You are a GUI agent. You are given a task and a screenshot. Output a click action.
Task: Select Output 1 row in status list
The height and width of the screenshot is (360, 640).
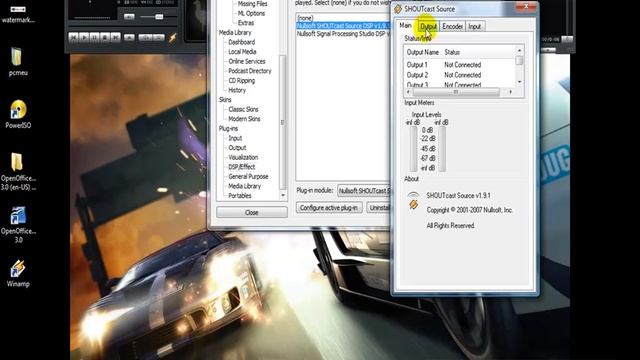pyautogui.click(x=460, y=65)
